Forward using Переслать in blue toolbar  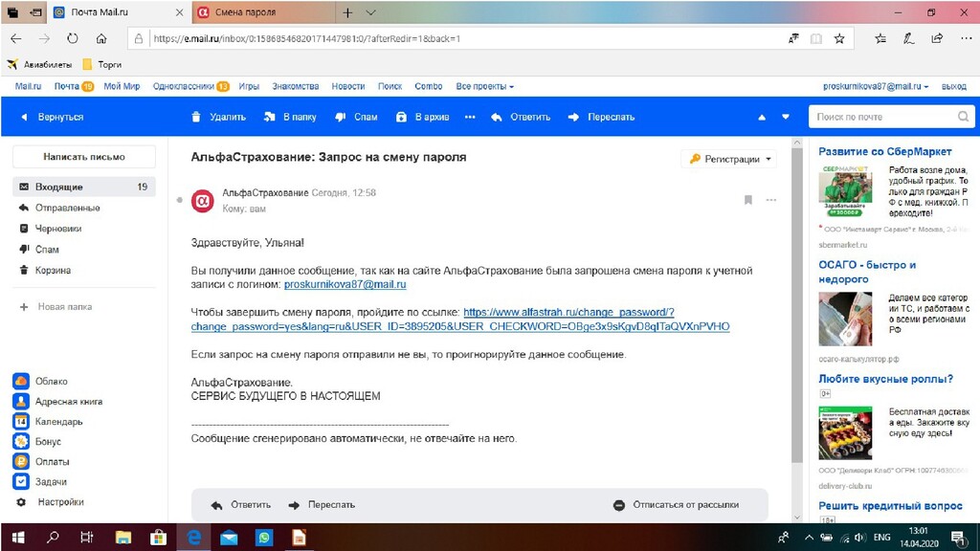click(x=601, y=117)
